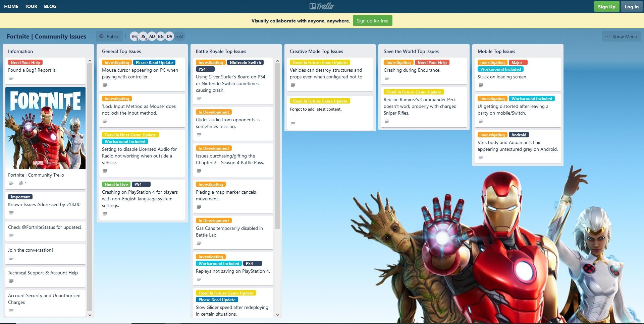The image size is (644, 324).
Task: Click description icon on 'Crashing during Endurance' card
Action: tap(387, 78)
